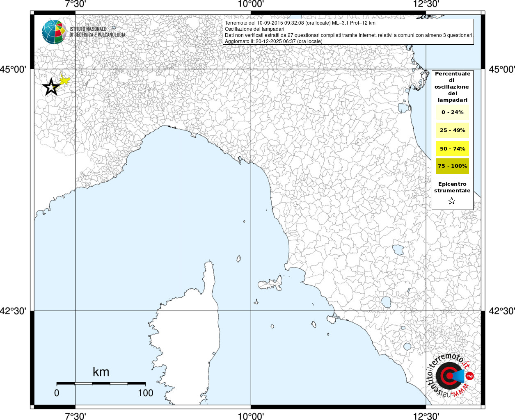Click the 'Oscillazione dei lampadari' title line
The height and width of the screenshot is (420, 515).
254,29
